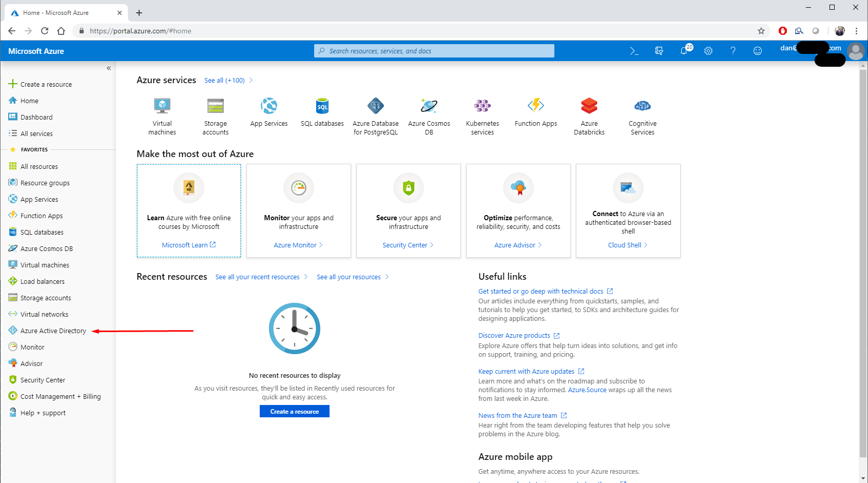Open Cognitive Services tile
Image resolution: width=868 pixels, height=483 pixels.
coord(643,117)
